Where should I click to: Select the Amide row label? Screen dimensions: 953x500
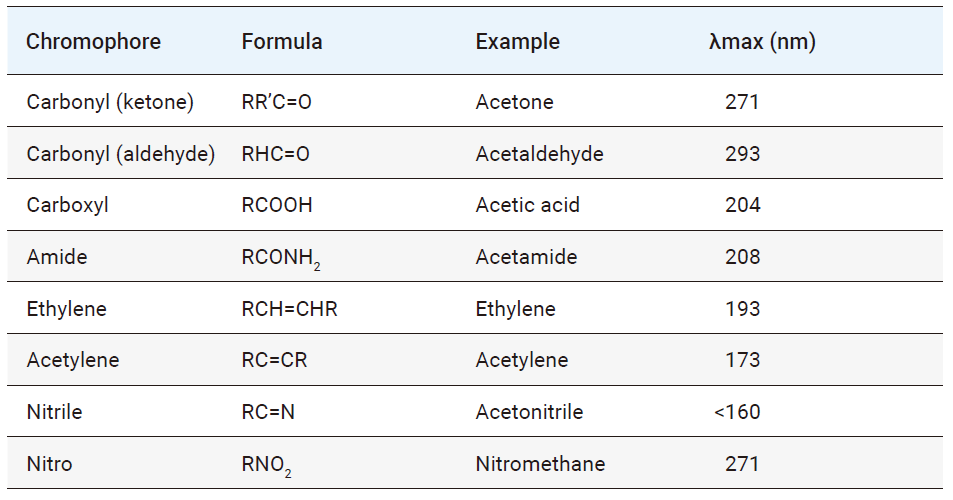click(57, 257)
